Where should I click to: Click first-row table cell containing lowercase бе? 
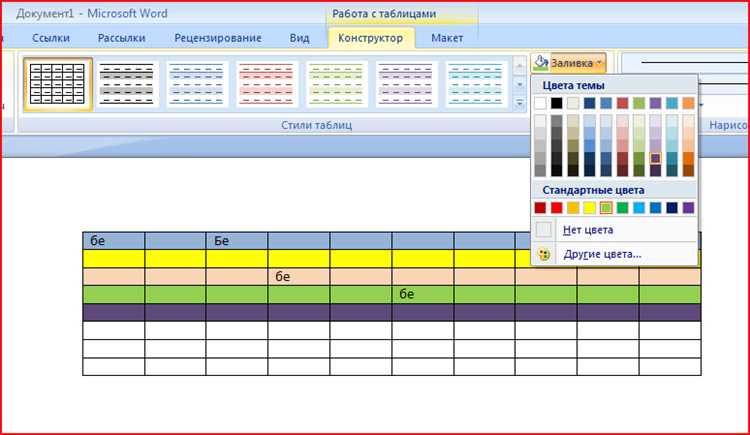(114, 241)
